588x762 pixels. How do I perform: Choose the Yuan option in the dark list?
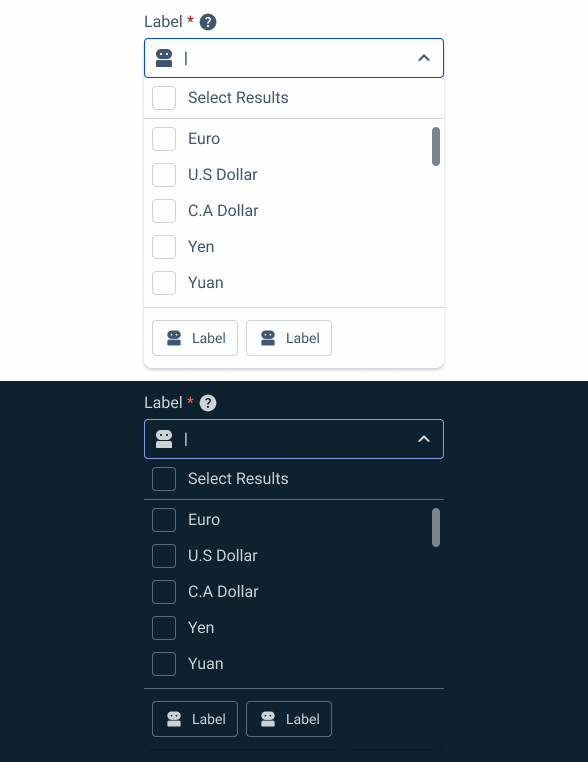[206, 664]
